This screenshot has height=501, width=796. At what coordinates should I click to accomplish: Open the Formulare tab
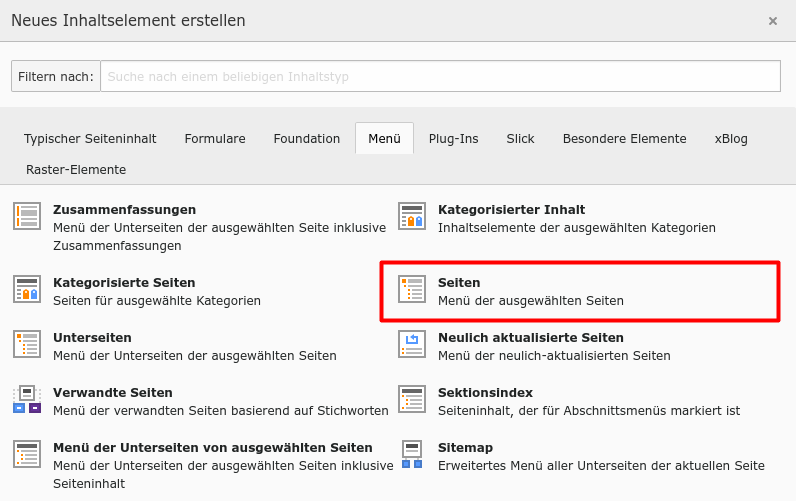(215, 139)
